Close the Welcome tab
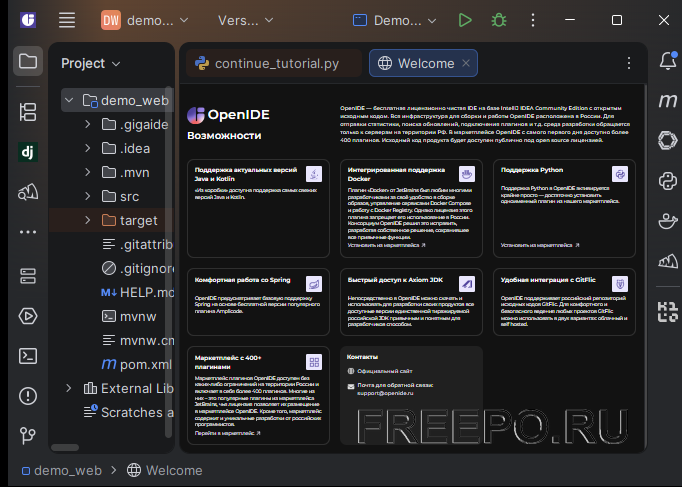The image size is (682, 487). pos(466,63)
